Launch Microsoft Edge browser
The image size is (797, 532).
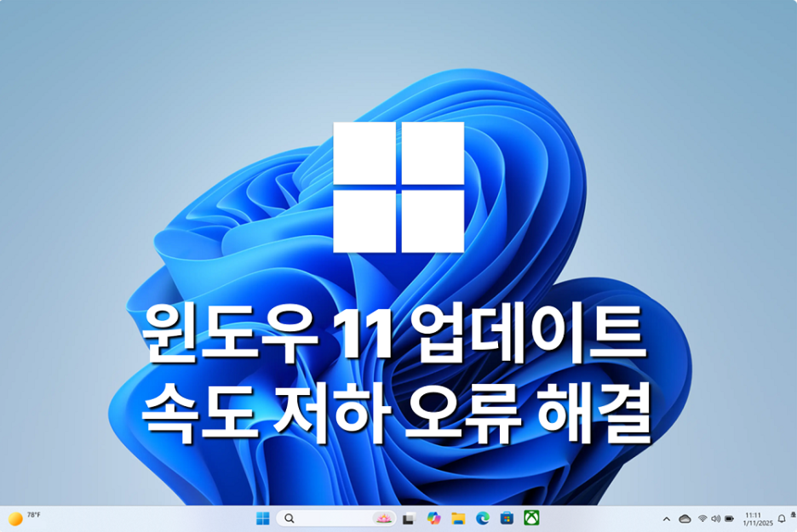pyautogui.click(x=482, y=518)
